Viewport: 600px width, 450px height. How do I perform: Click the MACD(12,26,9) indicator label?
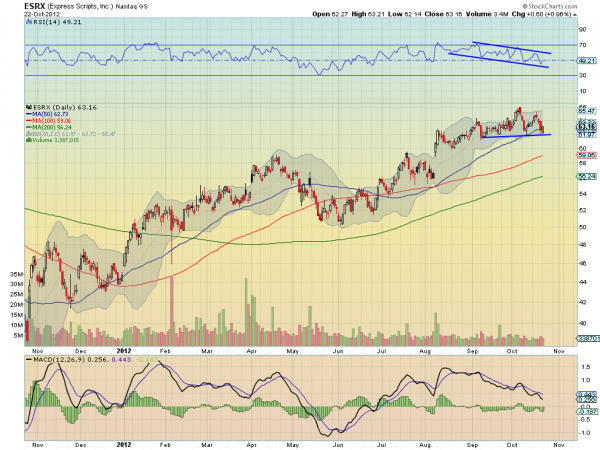coord(59,360)
